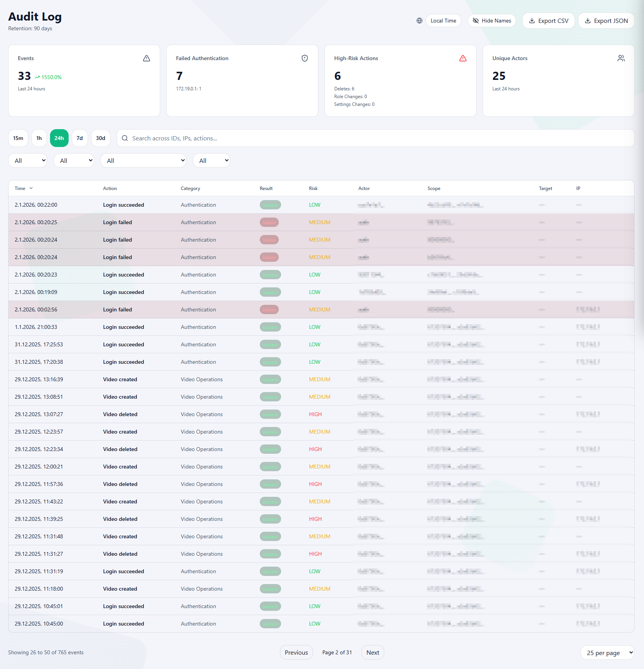The width and height of the screenshot is (644, 669).
Task: Switch to the 1h time range
Action: (39, 138)
